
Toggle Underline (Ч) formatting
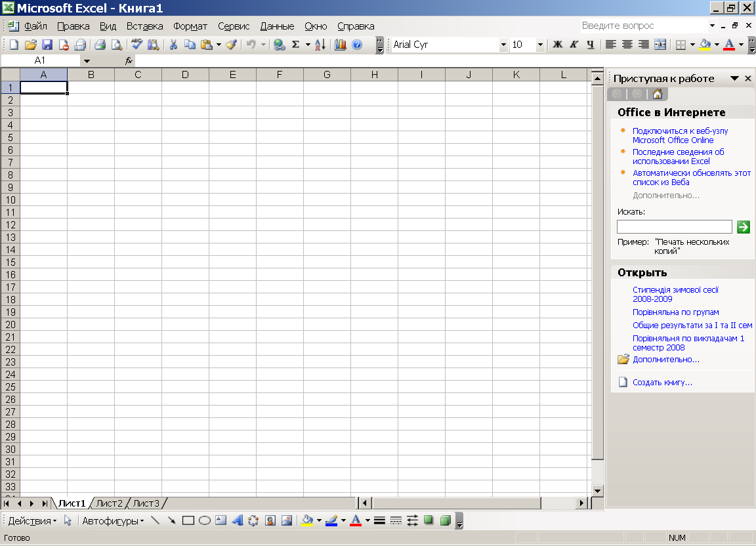(x=590, y=45)
